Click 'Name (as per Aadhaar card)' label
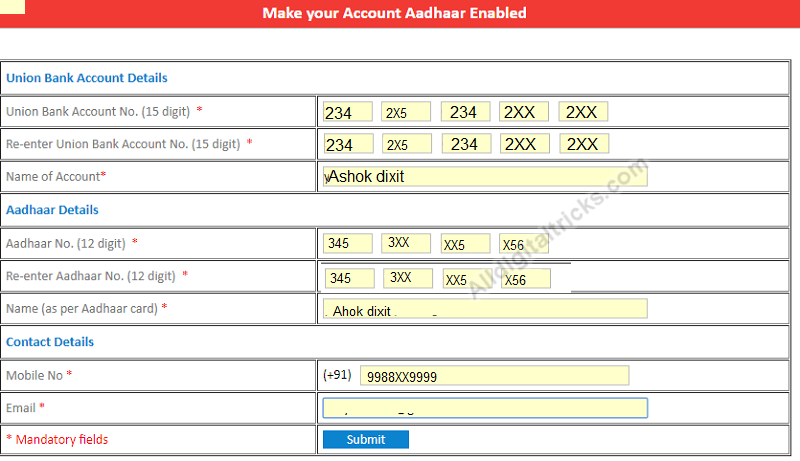Screen dimensions: 800x461 click(x=82, y=309)
